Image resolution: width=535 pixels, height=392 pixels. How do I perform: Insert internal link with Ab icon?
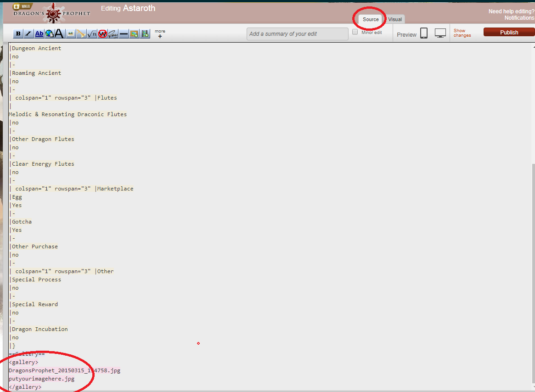(x=39, y=34)
